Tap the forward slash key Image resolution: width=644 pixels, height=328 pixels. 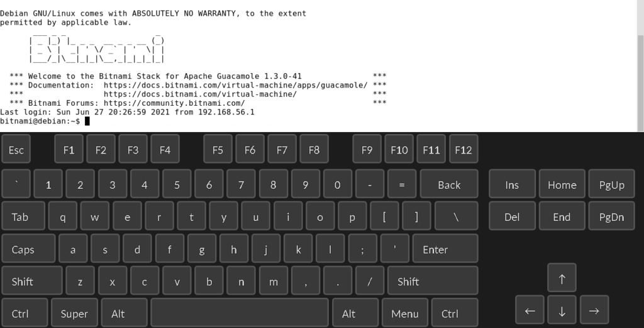pyautogui.click(x=370, y=280)
